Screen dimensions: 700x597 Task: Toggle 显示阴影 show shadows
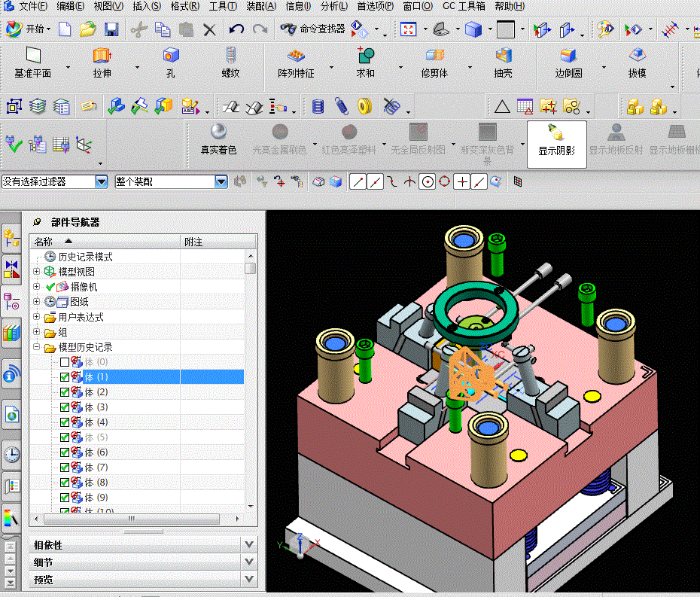(557, 144)
